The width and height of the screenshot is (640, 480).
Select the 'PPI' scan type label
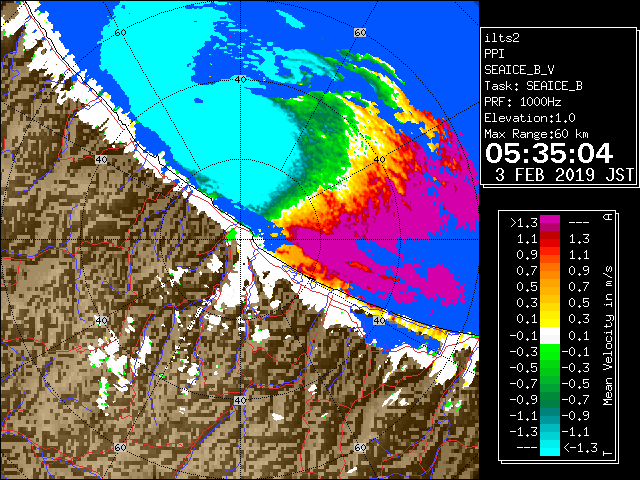(494, 54)
